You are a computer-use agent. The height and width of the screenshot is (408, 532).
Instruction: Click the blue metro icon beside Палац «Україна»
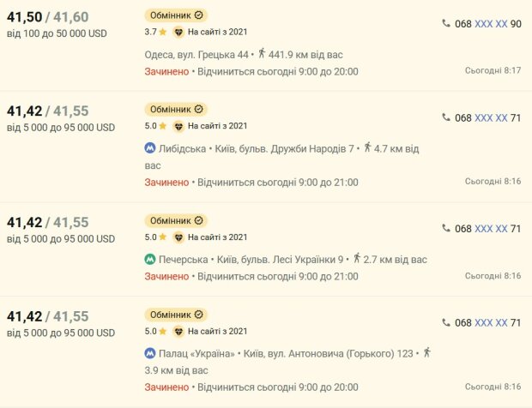point(150,353)
